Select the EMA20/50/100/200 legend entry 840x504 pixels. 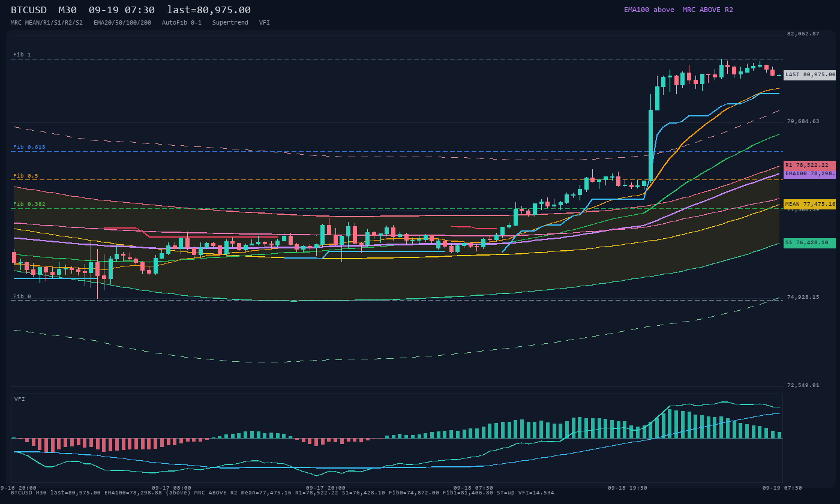coord(122,22)
